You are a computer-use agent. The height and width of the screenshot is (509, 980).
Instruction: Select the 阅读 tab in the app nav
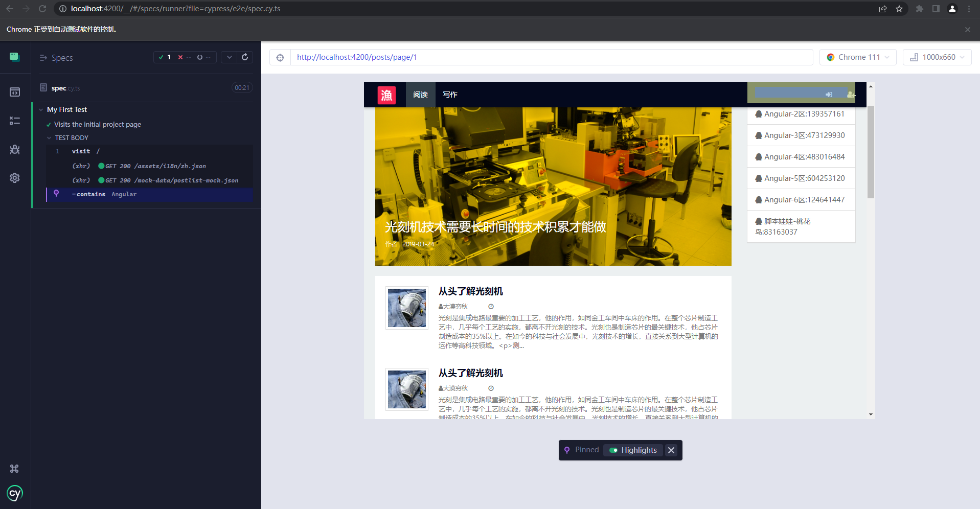click(421, 95)
